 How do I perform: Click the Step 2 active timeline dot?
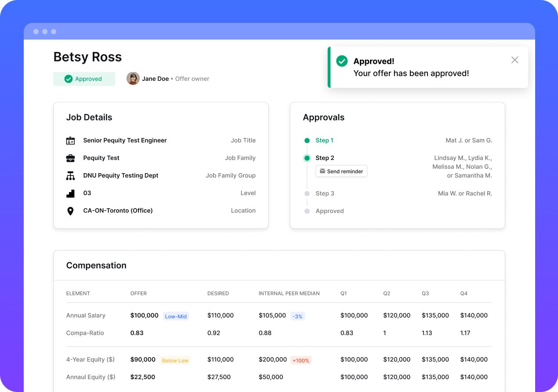307,158
